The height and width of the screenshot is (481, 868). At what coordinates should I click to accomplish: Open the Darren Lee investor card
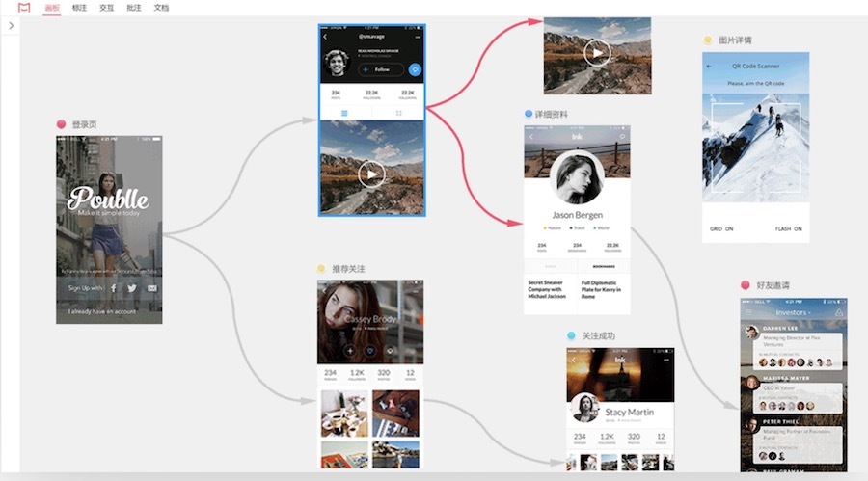click(x=798, y=351)
